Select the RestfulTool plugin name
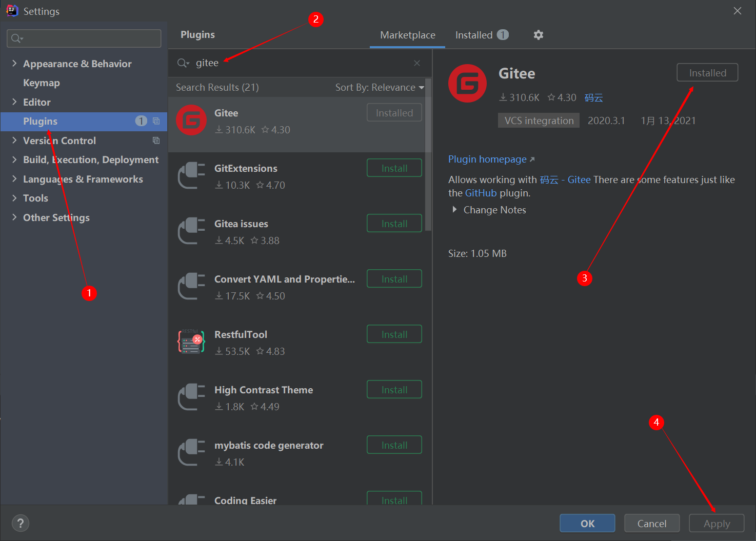 click(x=241, y=334)
